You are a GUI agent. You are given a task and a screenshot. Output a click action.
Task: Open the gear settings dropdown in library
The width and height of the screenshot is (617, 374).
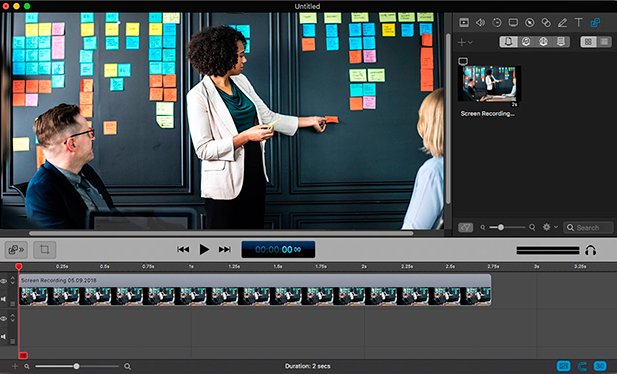coord(550,227)
